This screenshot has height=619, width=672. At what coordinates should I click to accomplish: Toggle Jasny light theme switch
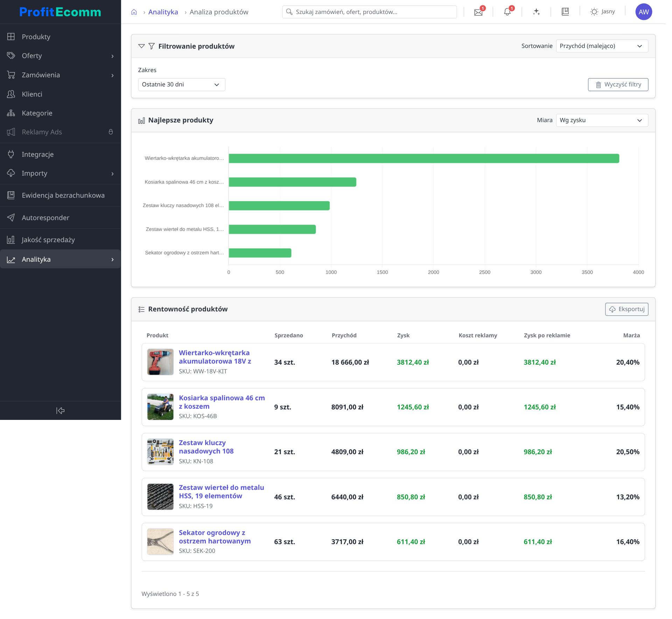pos(602,12)
